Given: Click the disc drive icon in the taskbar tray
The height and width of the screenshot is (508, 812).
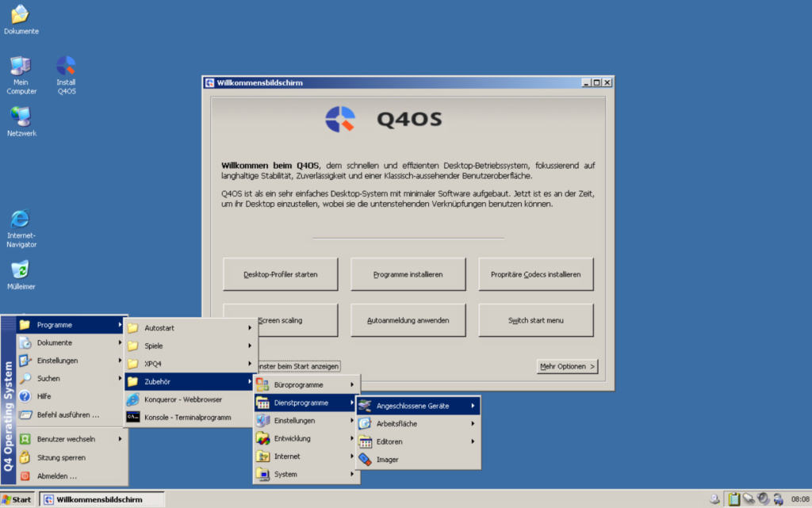Looking at the screenshot, I should (x=714, y=498).
